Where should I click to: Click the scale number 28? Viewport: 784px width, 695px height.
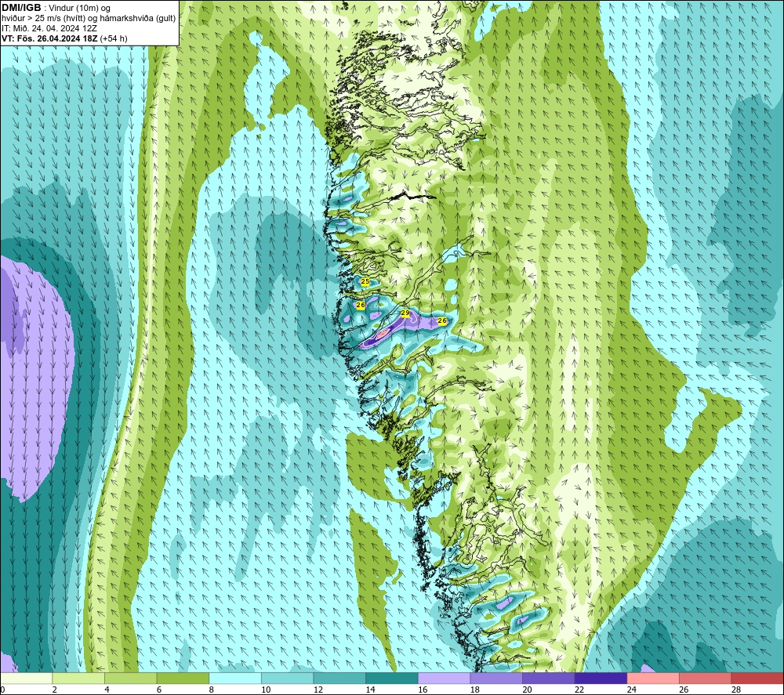[x=736, y=690]
